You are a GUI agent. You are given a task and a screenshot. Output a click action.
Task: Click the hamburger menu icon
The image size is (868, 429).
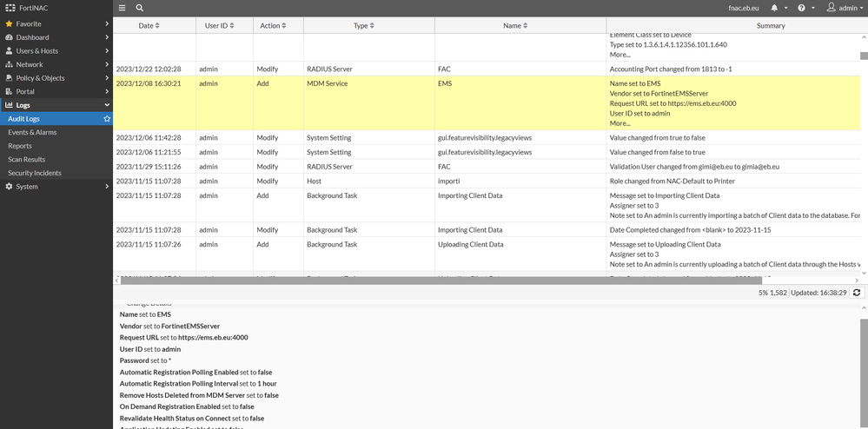122,8
